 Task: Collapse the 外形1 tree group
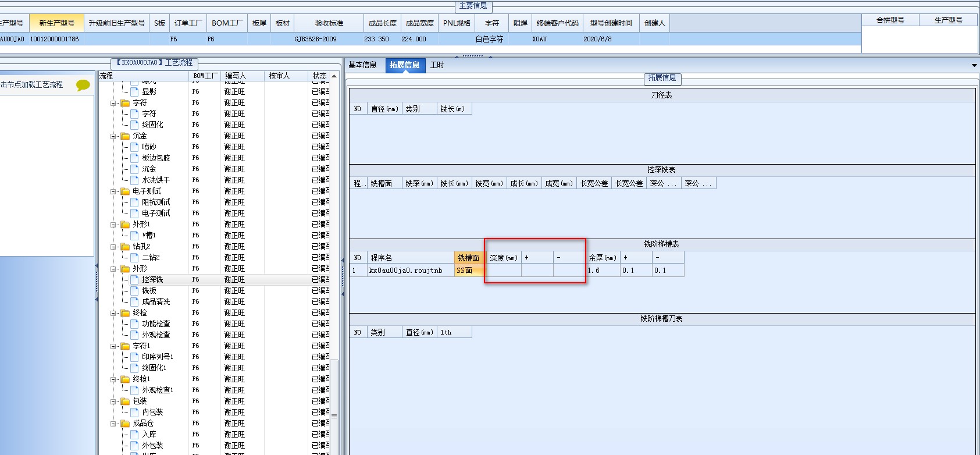tap(114, 225)
